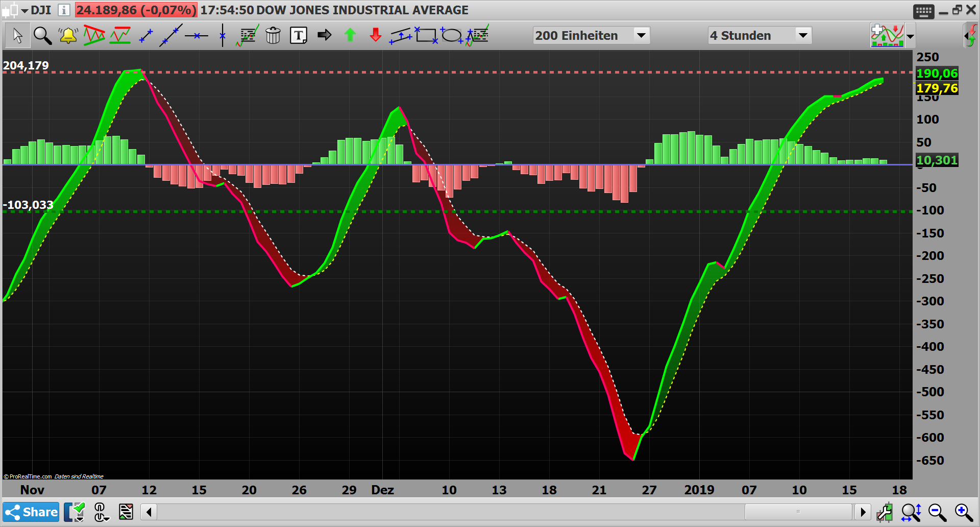Click the Dez month label on time axis

pos(382,490)
